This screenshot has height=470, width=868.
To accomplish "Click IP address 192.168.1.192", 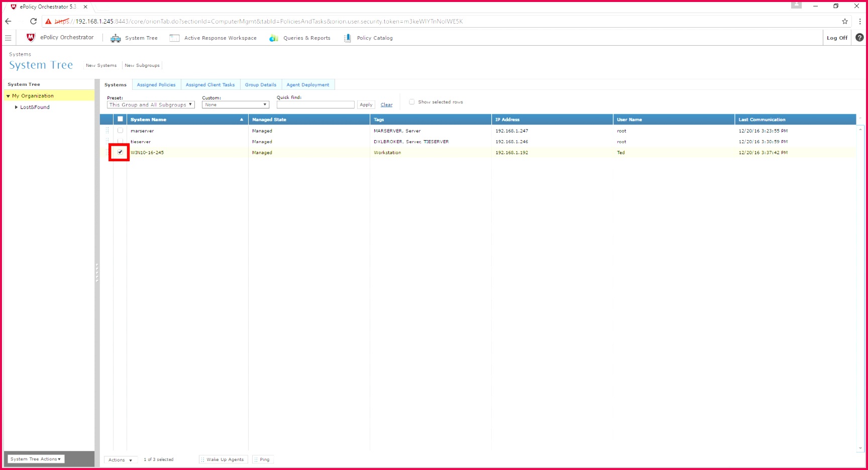I will [x=512, y=153].
